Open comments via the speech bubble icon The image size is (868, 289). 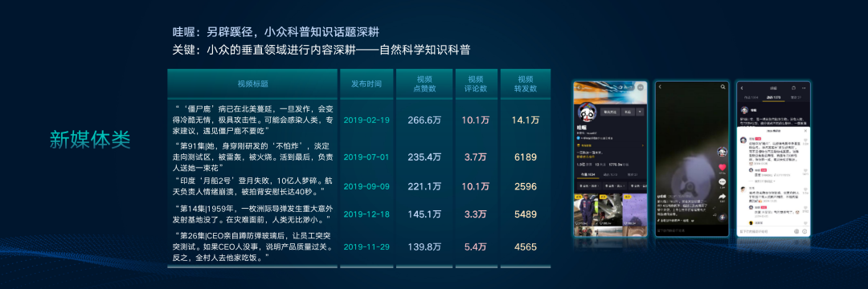pyautogui.click(x=723, y=181)
